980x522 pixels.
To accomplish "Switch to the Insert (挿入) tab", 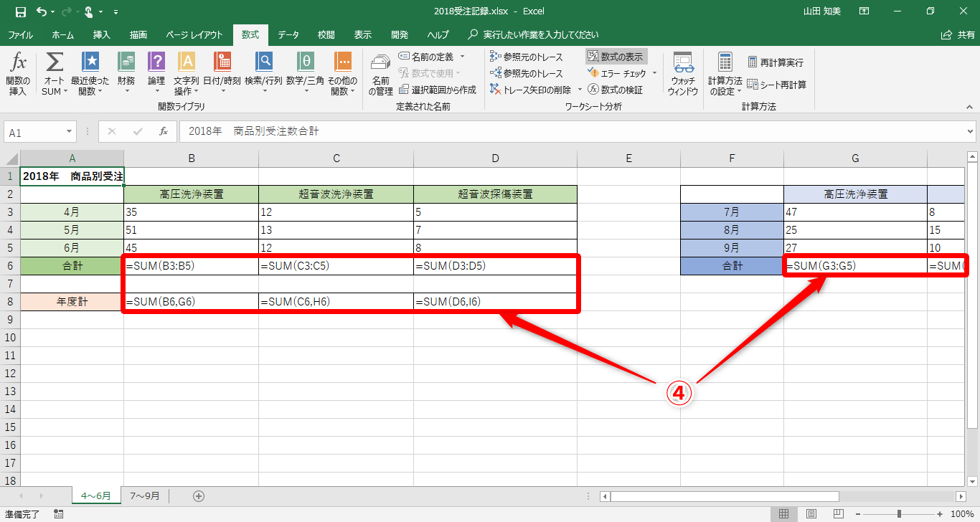I will (x=101, y=34).
